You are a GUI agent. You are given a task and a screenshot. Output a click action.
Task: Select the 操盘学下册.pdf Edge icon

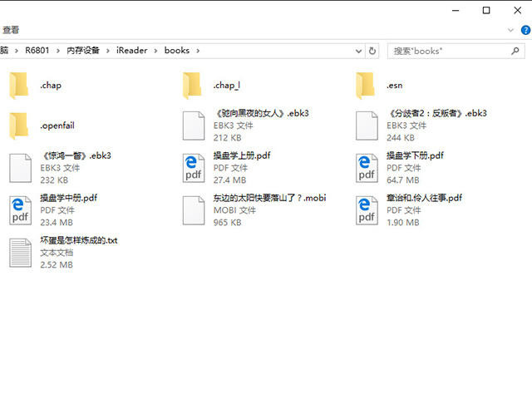tap(367, 168)
